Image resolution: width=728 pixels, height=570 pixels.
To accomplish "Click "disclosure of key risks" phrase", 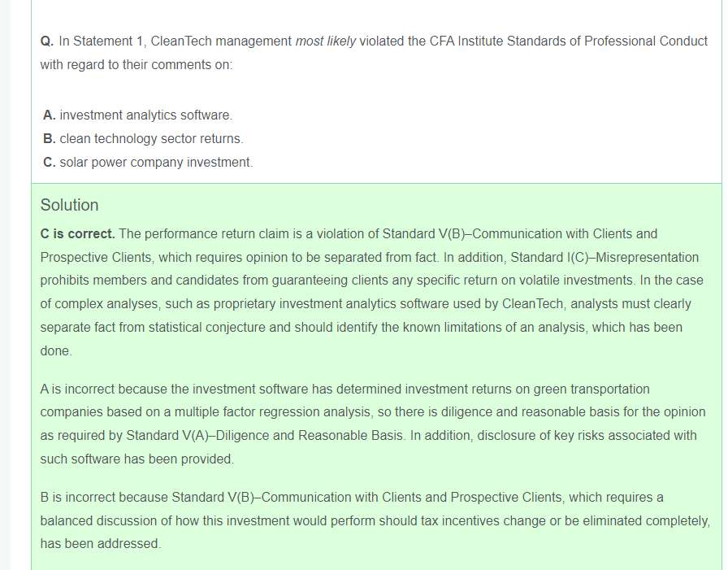I will (481, 436).
